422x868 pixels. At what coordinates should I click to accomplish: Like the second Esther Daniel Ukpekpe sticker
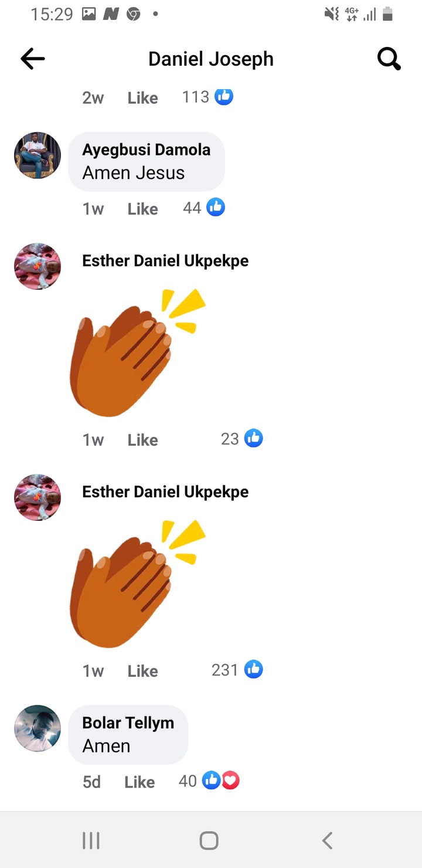tap(143, 671)
